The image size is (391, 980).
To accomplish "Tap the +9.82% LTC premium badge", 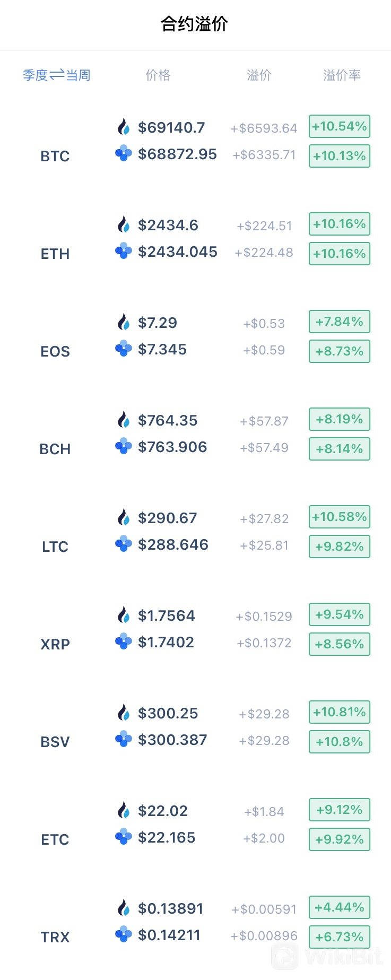I will click(x=340, y=547).
